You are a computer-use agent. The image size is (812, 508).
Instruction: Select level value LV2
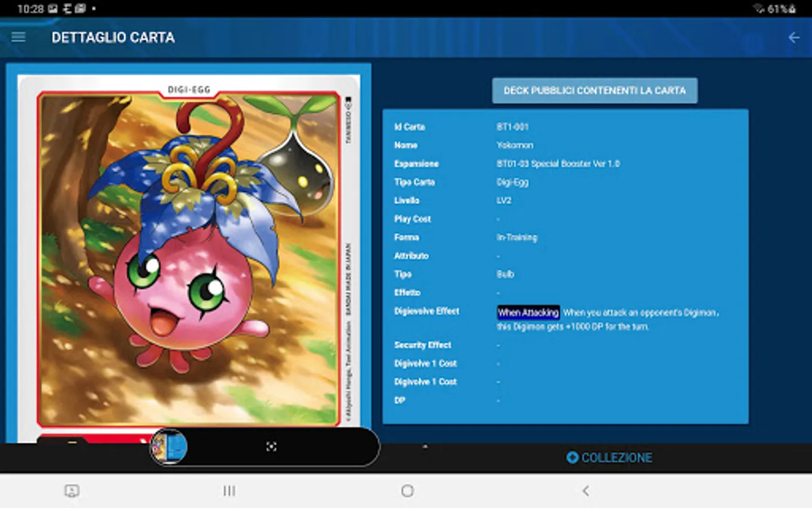coord(504,200)
